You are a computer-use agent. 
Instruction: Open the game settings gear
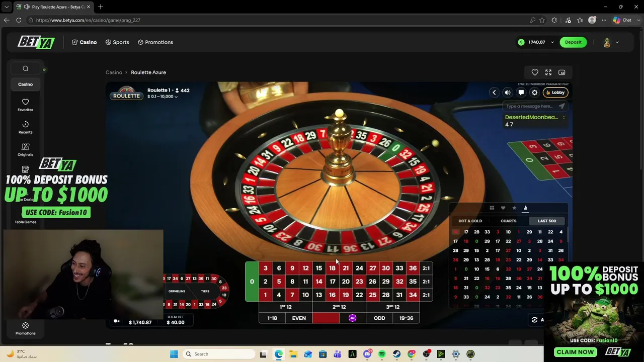coord(535,93)
